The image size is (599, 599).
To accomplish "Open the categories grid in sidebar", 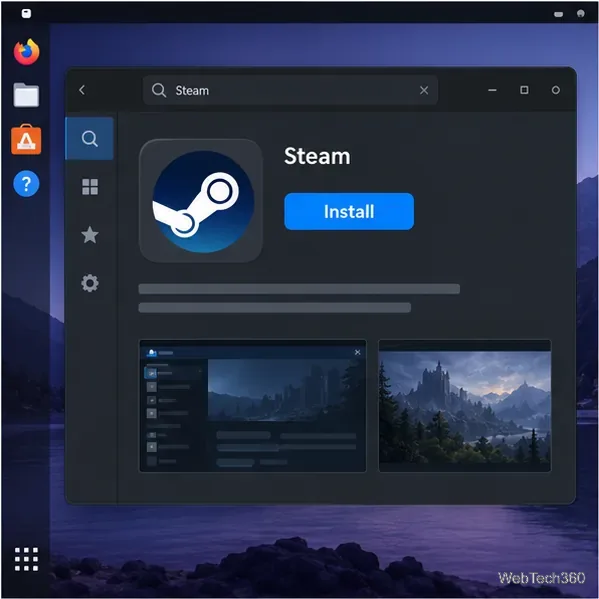I will [90, 187].
